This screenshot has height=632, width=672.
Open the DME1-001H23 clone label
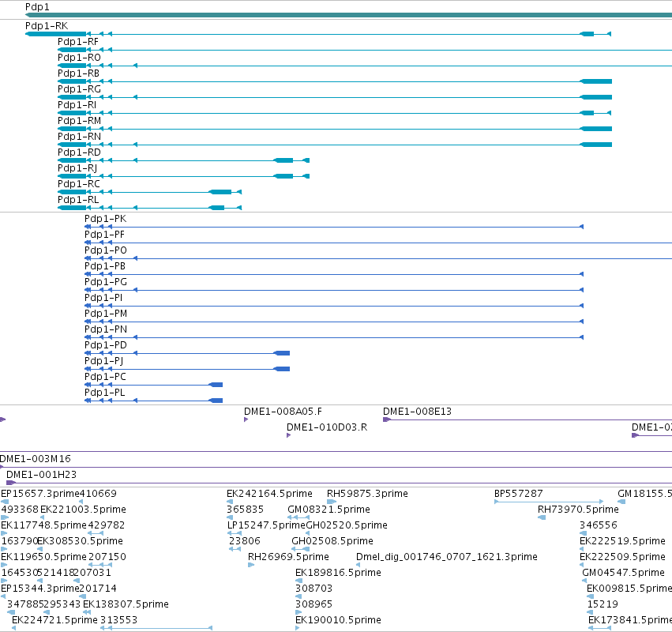tap(42, 475)
